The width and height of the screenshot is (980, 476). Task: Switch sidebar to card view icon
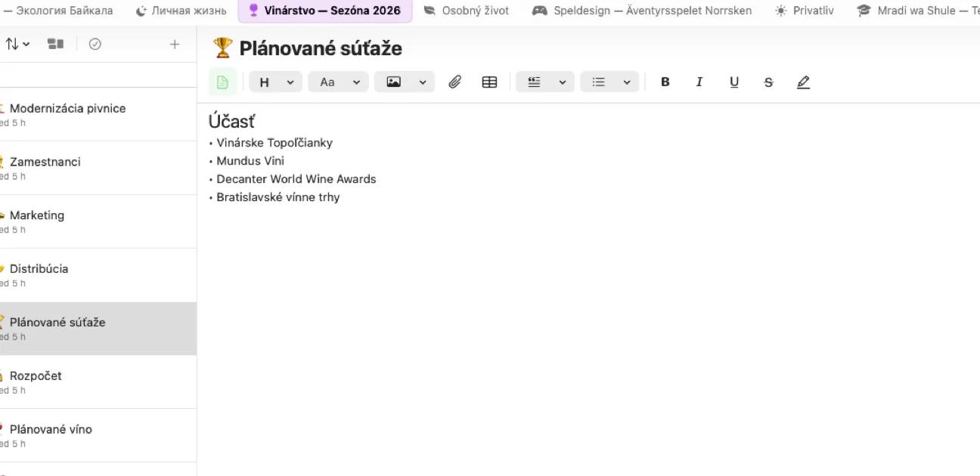click(55, 44)
